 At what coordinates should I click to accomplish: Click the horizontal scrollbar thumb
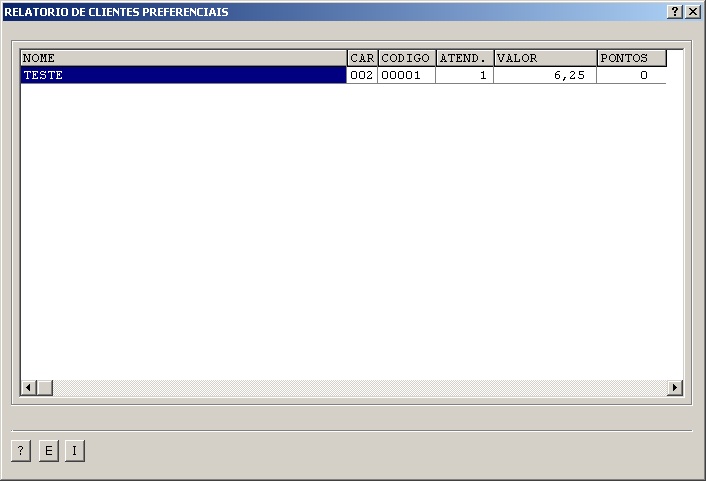pyautogui.click(x=45, y=388)
